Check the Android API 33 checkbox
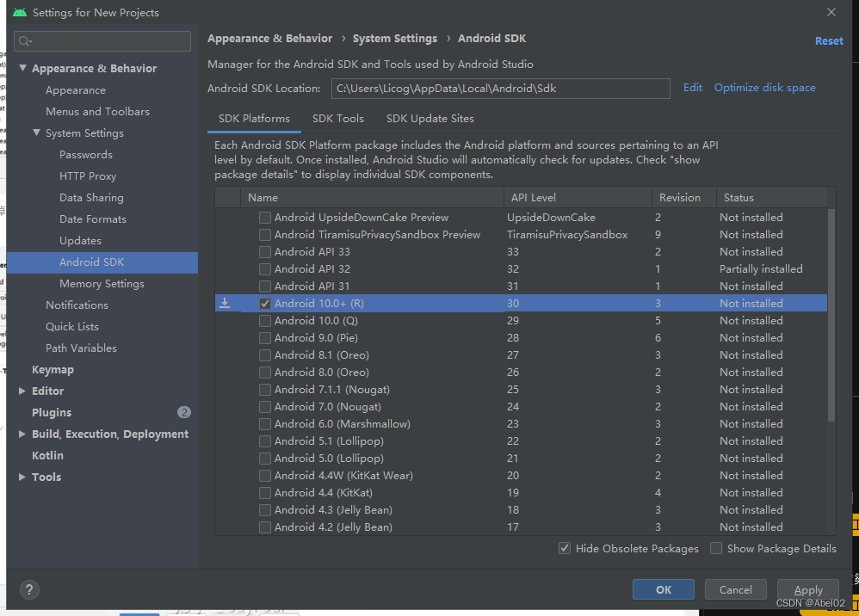 coord(265,251)
